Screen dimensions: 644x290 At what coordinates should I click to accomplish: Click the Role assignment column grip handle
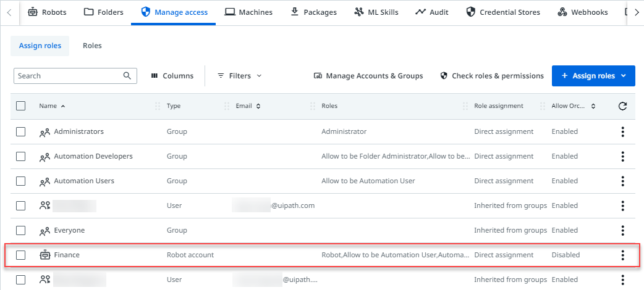[543, 106]
